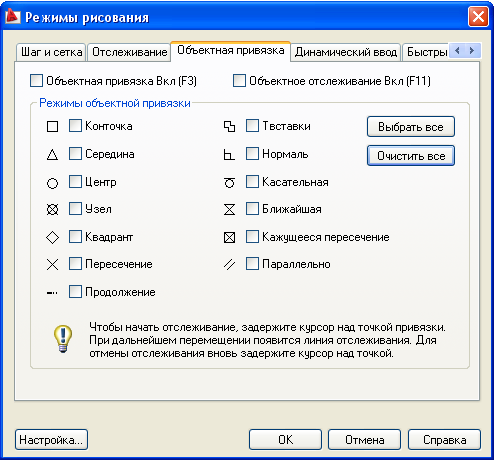Click the triangle Середина snap icon
The width and height of the screenshot is (494, 460).
(x=52, y=155)
